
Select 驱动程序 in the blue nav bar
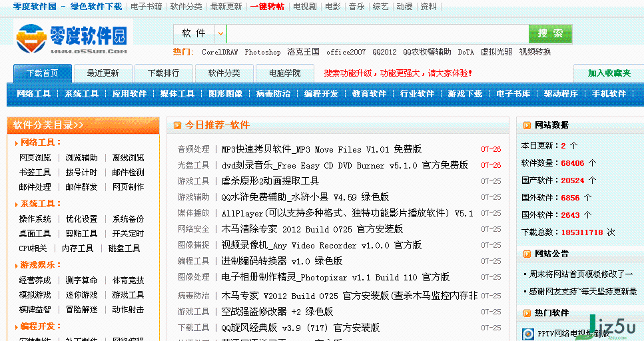(561, 94)
